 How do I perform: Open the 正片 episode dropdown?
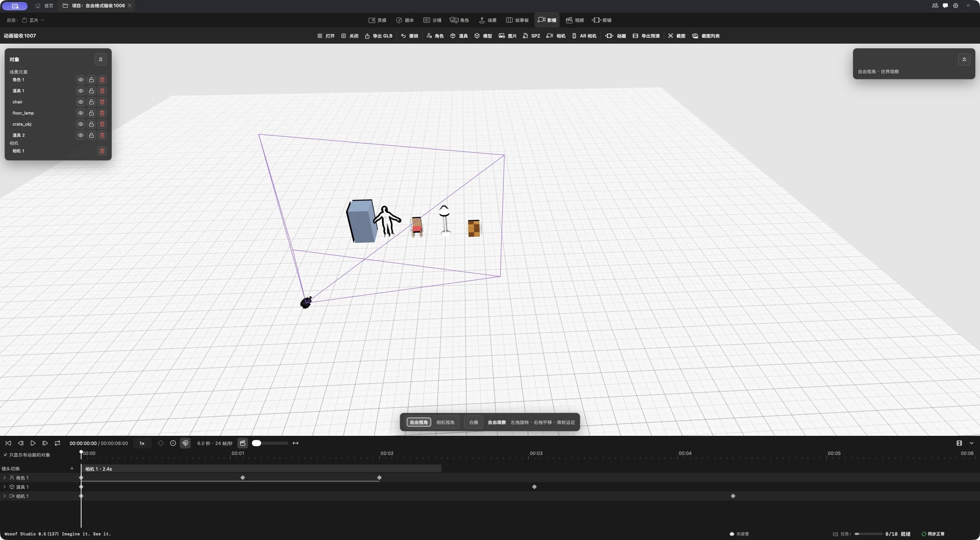33,20
